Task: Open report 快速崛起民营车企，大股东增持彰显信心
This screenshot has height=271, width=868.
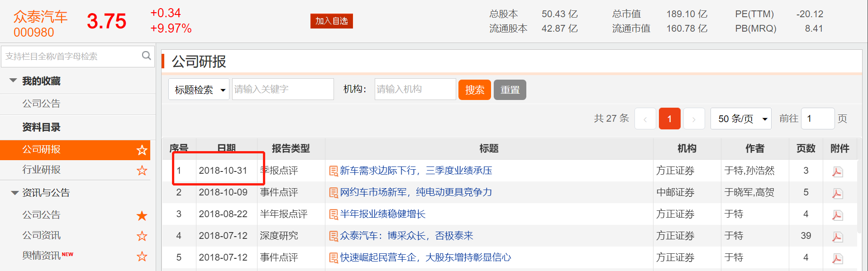Action: pyautogui.click(x=425, y=257)
